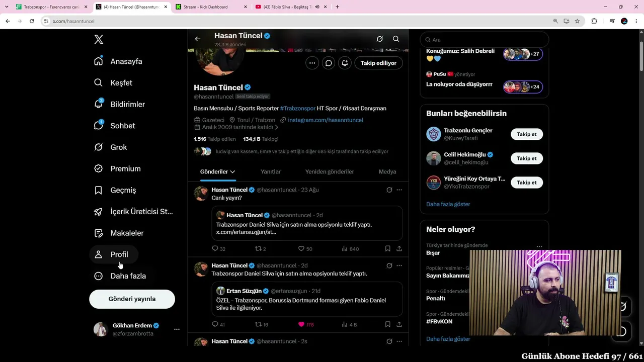644x362 pixels.
Task: Open the #Trabzonspor hashtag link
Action: (x=298, y=109)
